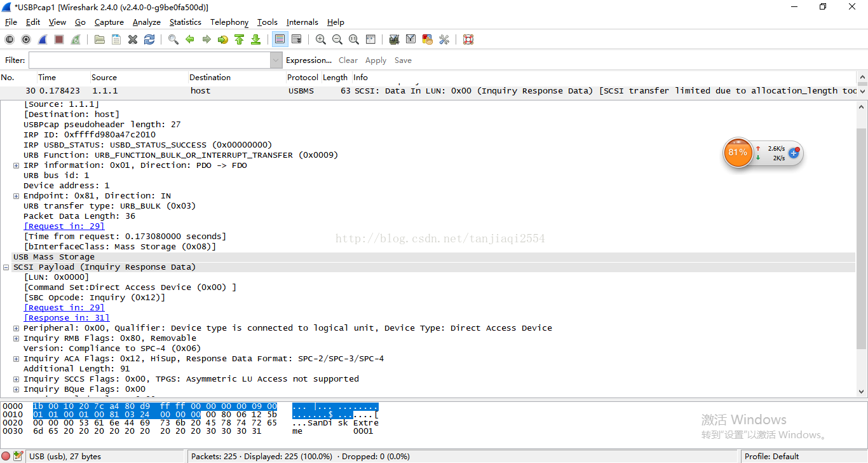Collapse SCSI Payload tree node
The height and width of the screenshot is (463, 868).
(6, 267)
